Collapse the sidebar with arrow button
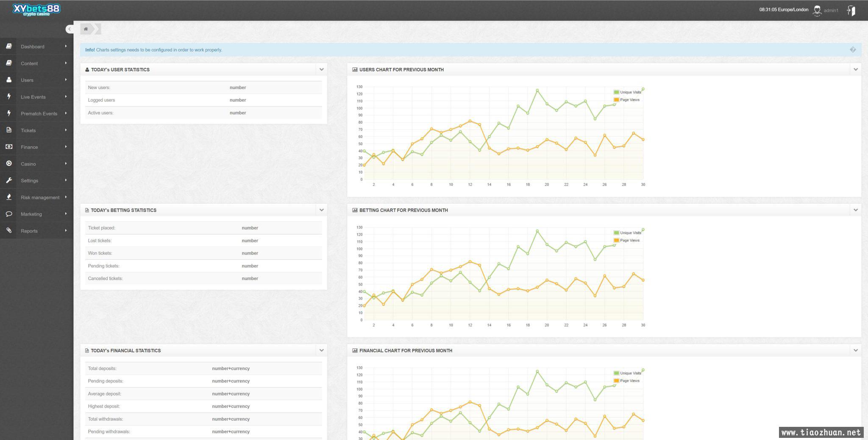Image resolution: width=868 pixels, height=440 pixels. pyautogui.click(x=69, y=29)
